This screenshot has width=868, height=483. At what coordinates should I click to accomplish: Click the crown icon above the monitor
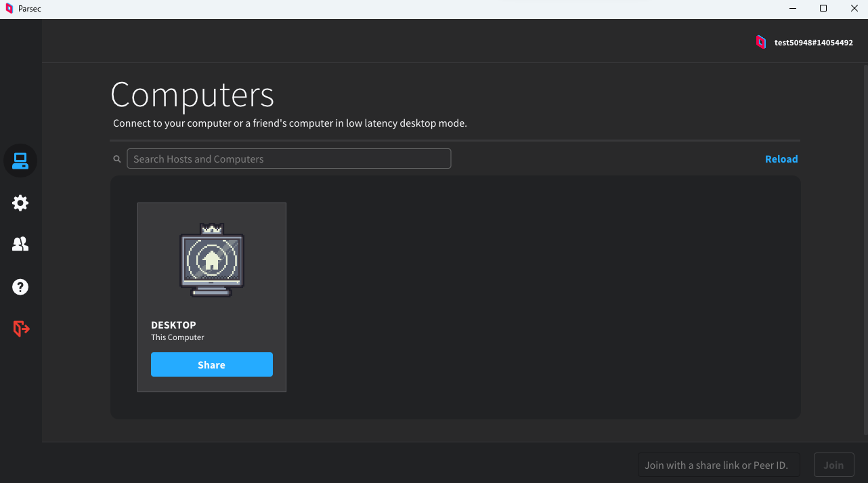pyautogui.click(x=212, y=229)
